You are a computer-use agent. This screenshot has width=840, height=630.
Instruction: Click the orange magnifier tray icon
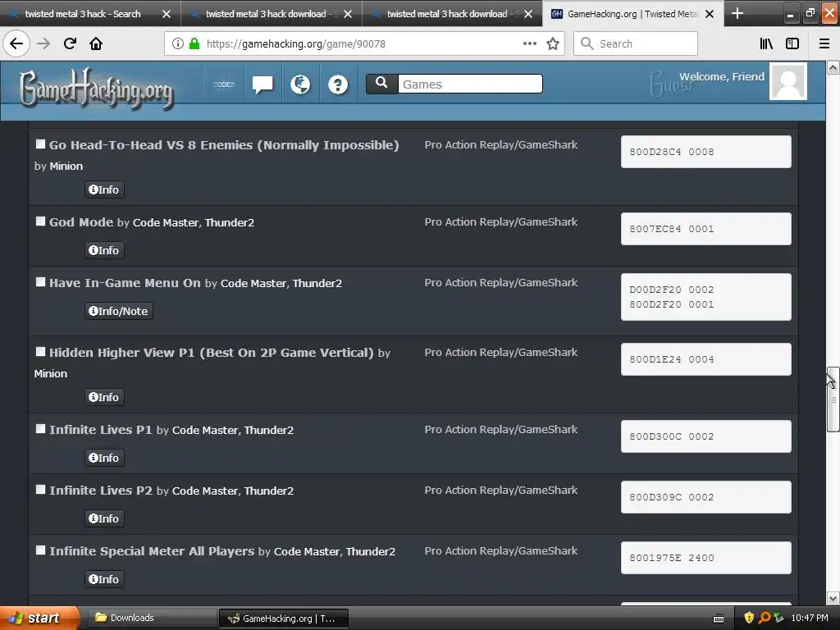[764, 618]
